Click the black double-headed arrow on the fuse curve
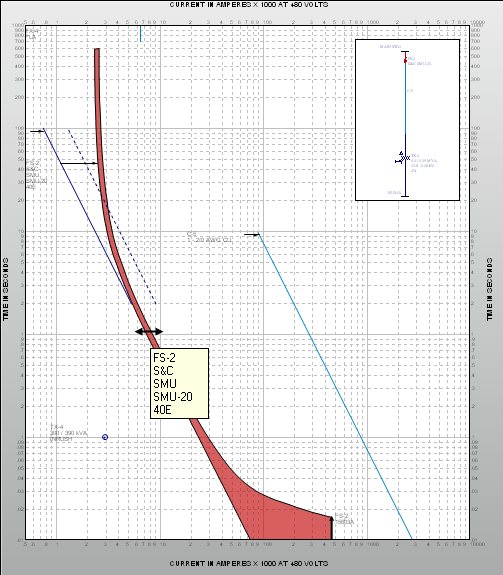The width and height of the screenshot is (503, 575). click(149, 332)
